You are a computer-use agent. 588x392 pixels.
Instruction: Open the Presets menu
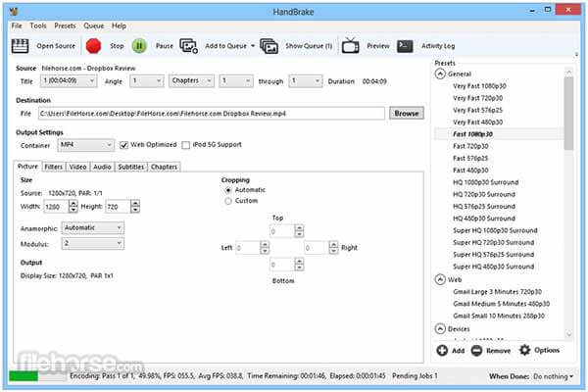click(x=65, y=25)
